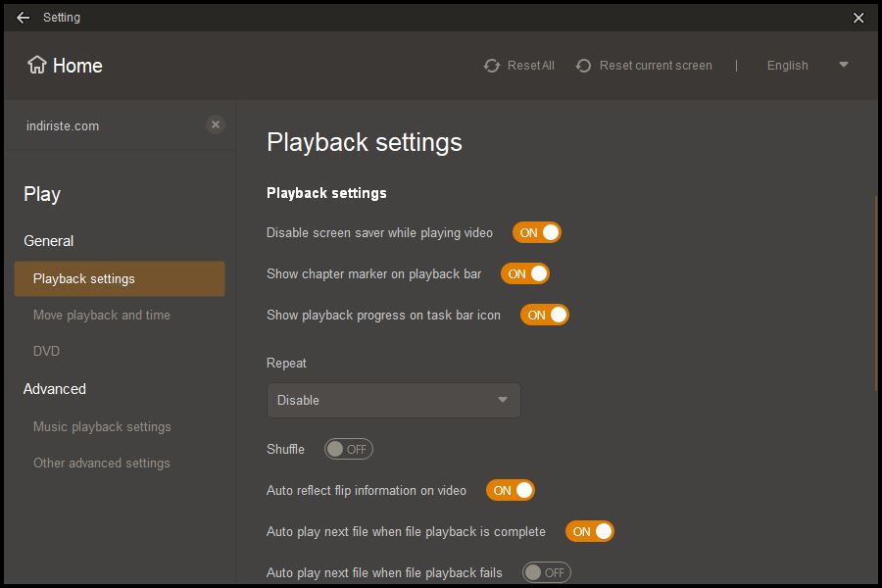
Task: Toggle Show playback progress on task bar icon
Action: pos(545,315)
